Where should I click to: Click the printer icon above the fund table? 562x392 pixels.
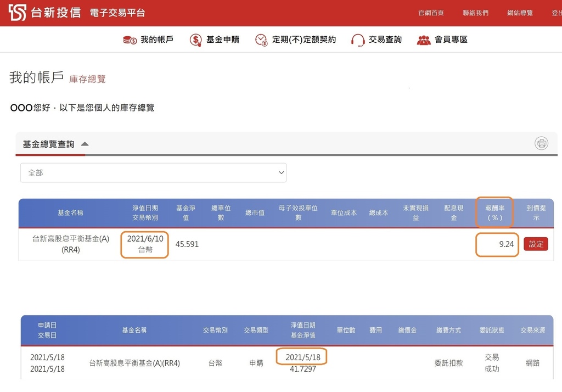pyautogui.click(x=541, y=143)
